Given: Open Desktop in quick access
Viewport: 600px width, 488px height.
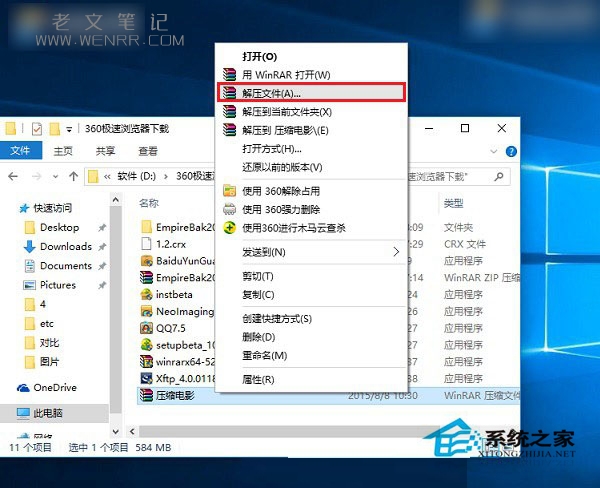Looking at the screenshot, I should click(x=60, y=227).
